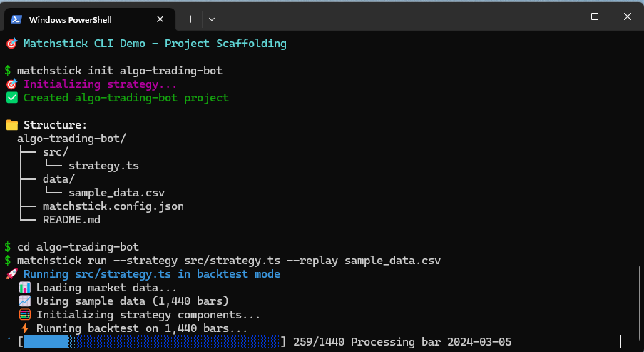The width and height of the screenshot is (644, 352).
Task: Expand the new tab profile dropdown chevron
Action: 212,19
